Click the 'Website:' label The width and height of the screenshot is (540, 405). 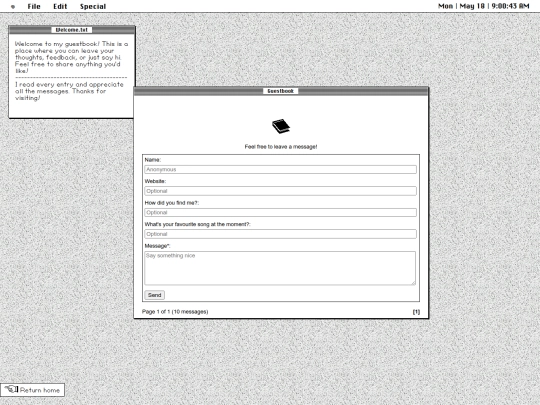click(x=155, y=181)
